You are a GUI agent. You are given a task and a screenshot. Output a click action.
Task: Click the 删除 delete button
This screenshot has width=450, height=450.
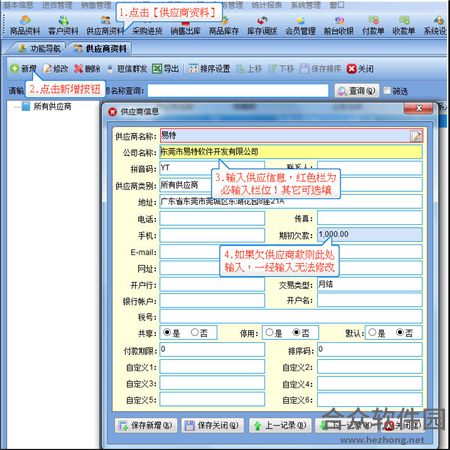point(87,69)
